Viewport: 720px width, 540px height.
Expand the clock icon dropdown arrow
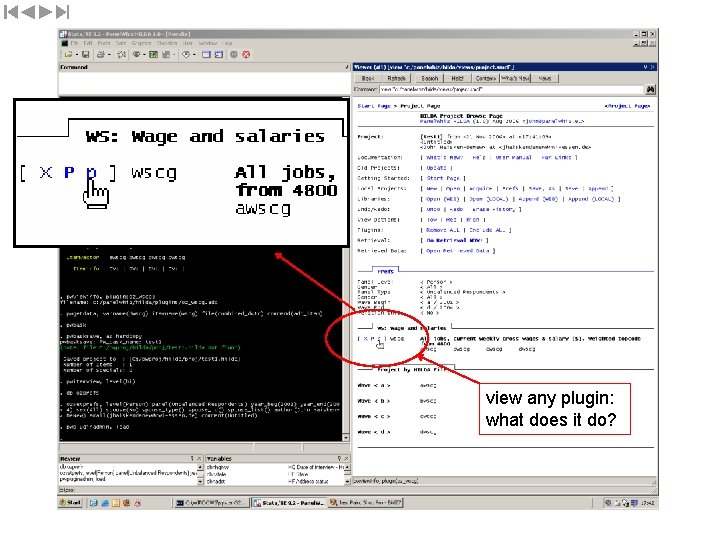(x=194, y=55)
